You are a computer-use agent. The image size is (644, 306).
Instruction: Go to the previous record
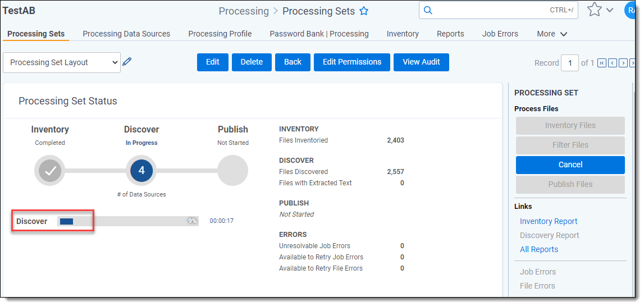(612, 63)
